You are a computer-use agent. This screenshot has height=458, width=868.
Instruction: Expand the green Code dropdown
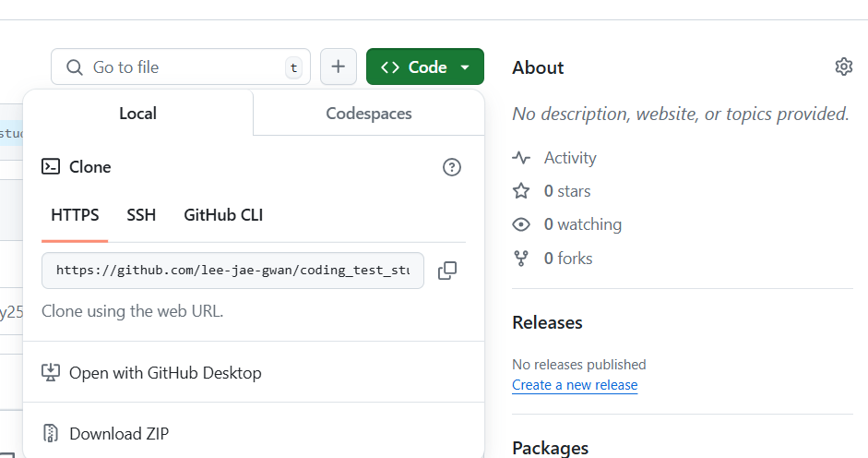[x=425, y=66]
